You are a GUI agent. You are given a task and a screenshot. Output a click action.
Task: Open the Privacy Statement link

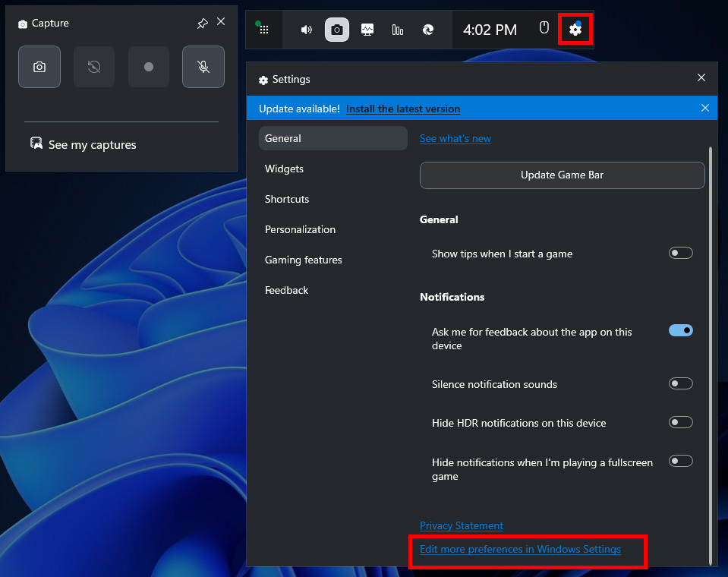[x=462, y=525]
